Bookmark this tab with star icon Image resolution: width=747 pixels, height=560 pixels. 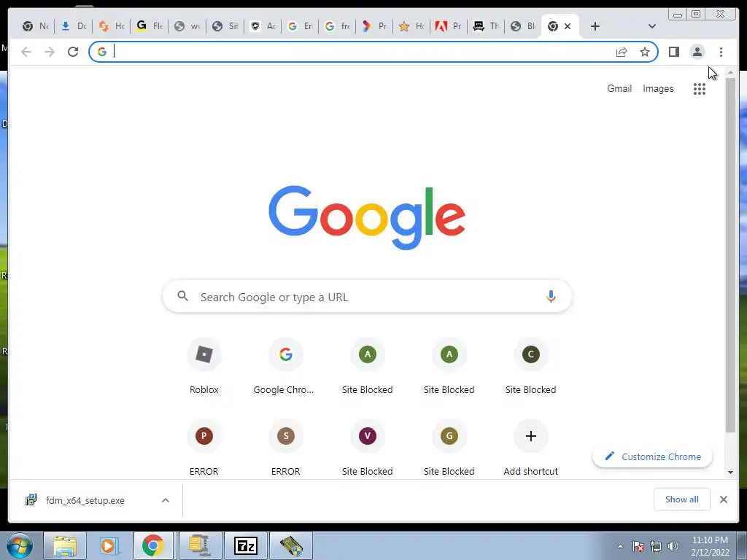645,52
